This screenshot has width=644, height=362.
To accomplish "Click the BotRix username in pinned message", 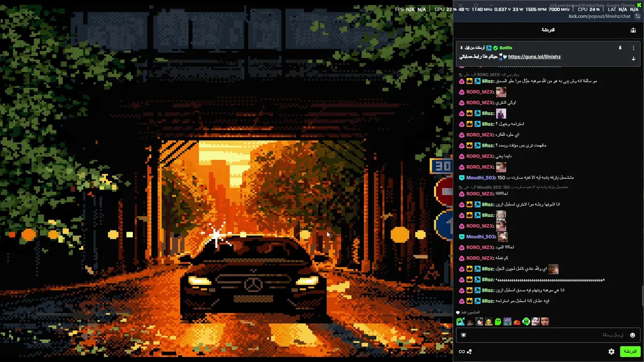I will tap(506, 48).
